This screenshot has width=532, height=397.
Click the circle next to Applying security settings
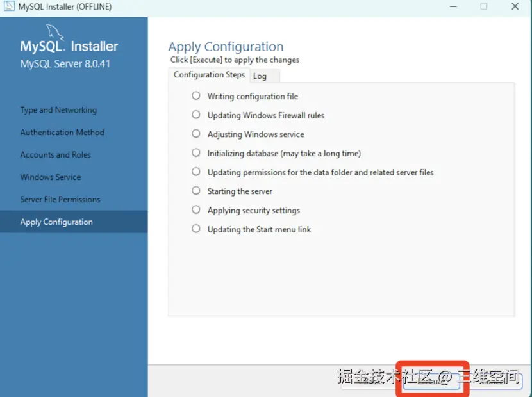click(x=195, y=210)
